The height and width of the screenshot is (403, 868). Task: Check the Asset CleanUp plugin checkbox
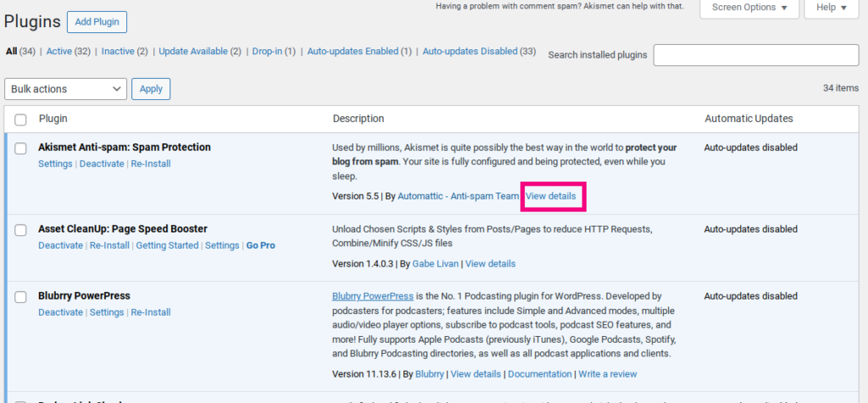pos(20,230)
